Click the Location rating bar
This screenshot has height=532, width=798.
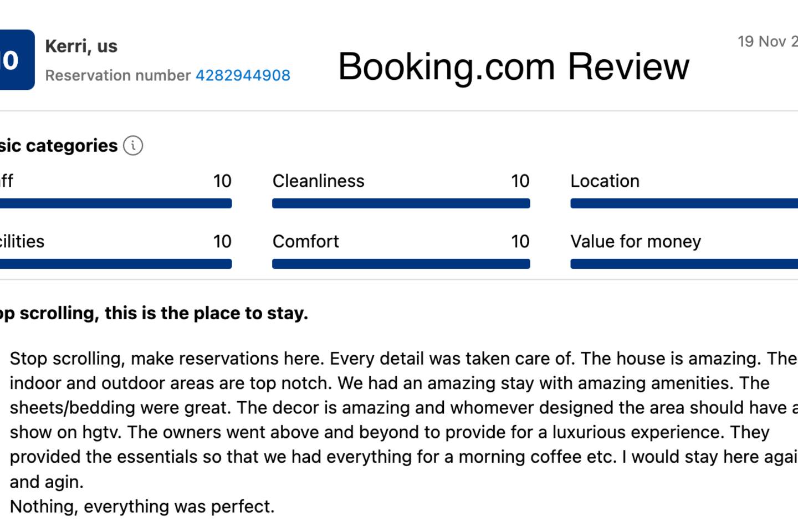(684, 203)
